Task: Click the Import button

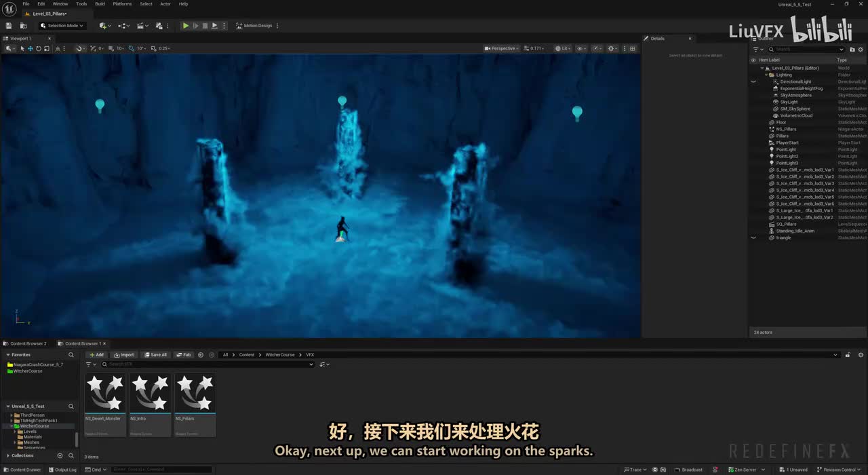Action: pyautogui.click(x=124, y=355)
